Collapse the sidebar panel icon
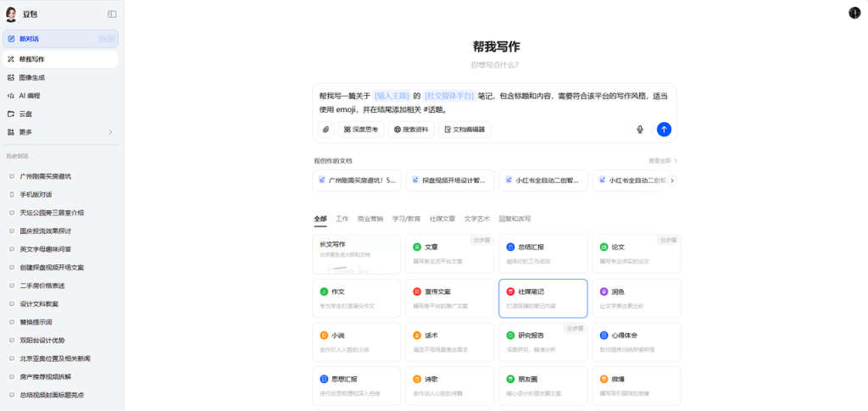The width and height of the screenshot is (868, 411). pos(112,14)
